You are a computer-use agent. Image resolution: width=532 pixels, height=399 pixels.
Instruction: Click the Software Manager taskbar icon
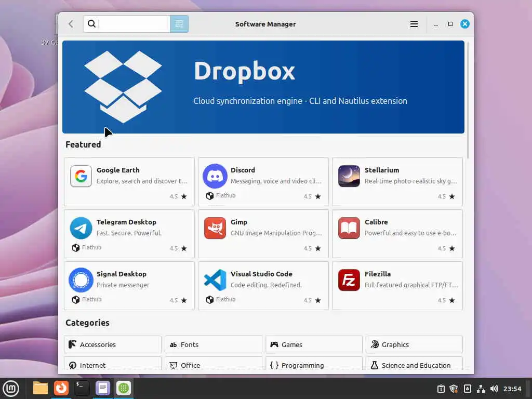(124, 388)
